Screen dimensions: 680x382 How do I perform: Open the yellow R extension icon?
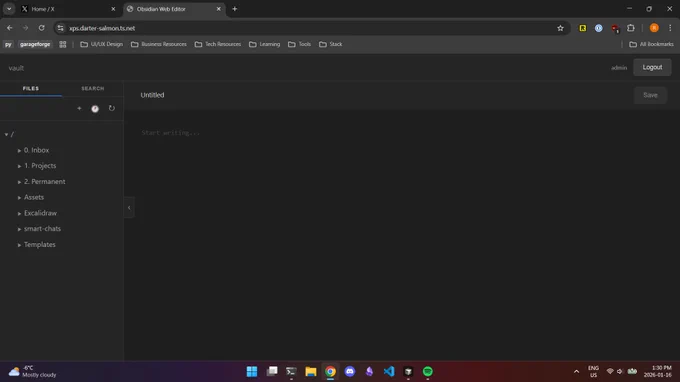pos(583,28)
